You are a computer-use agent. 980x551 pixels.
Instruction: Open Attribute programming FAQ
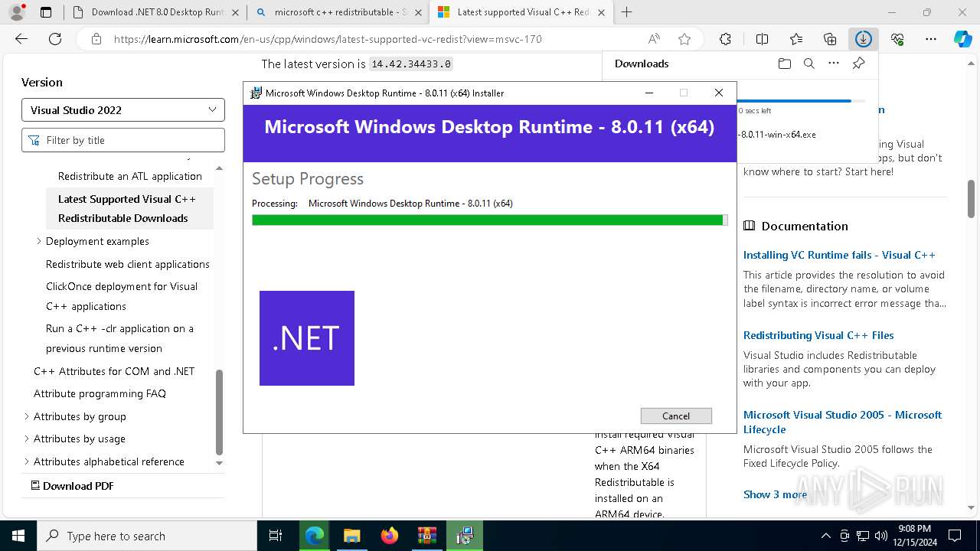(x=100, y=393)
